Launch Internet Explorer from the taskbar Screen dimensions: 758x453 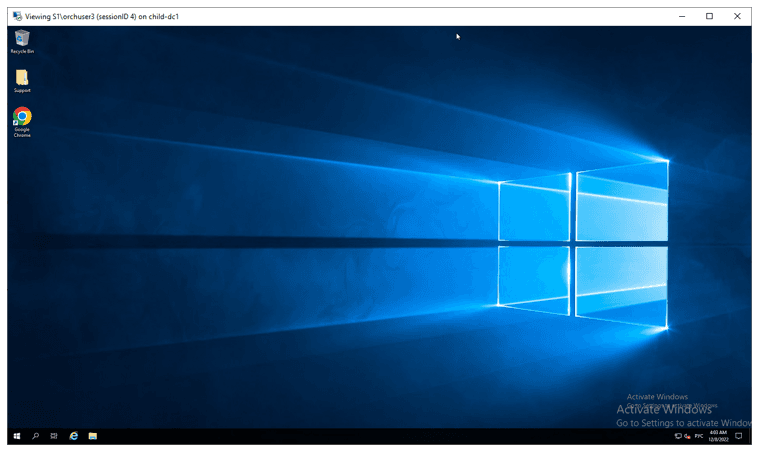[73, 436]
